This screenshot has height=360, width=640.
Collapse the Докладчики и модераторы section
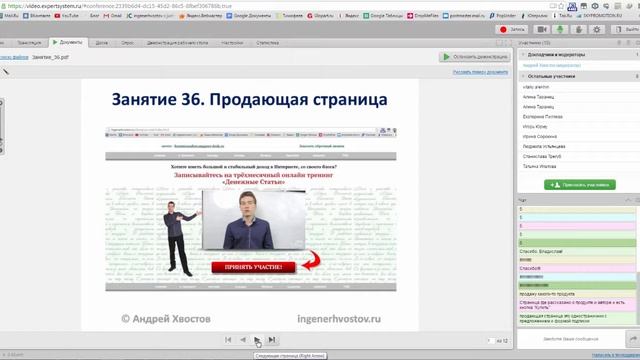pos(523,54)
